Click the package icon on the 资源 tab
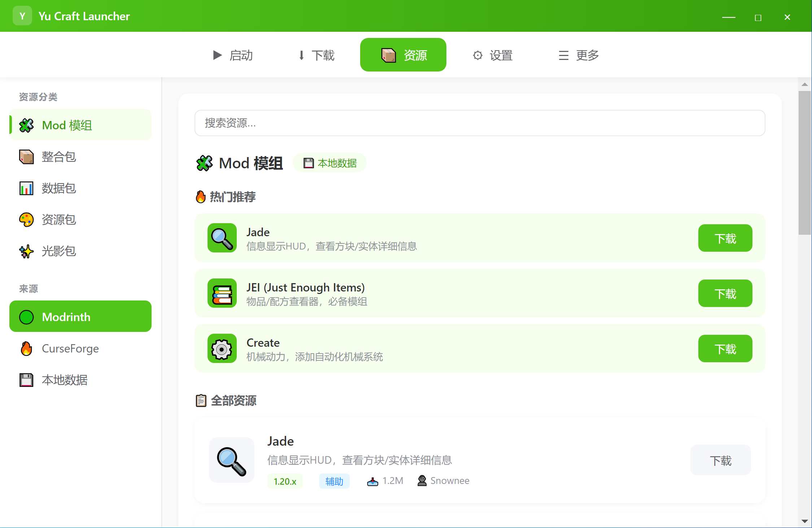Viewport: 812px width, 528px height. (389, 55)
